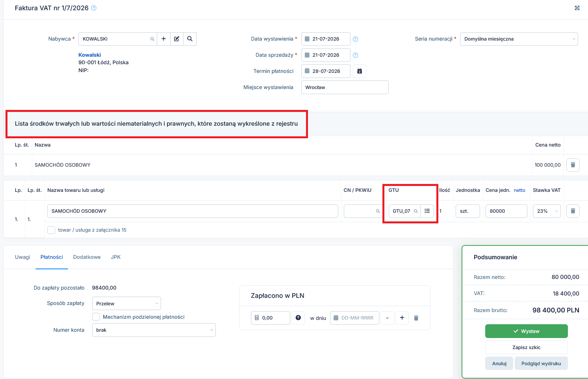
Task: Remove the payment row with the trash icon
Action: tap(416, 318)
